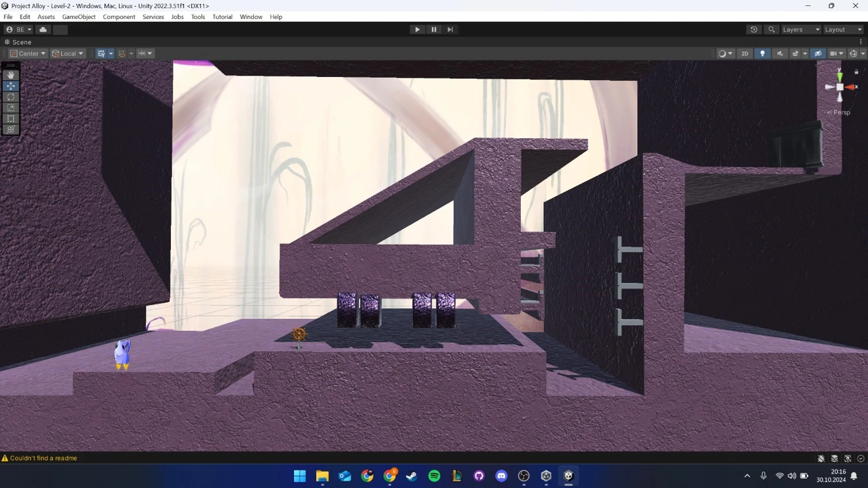
Task: Open the GameObject menu
Action: [x=78, y=17]
